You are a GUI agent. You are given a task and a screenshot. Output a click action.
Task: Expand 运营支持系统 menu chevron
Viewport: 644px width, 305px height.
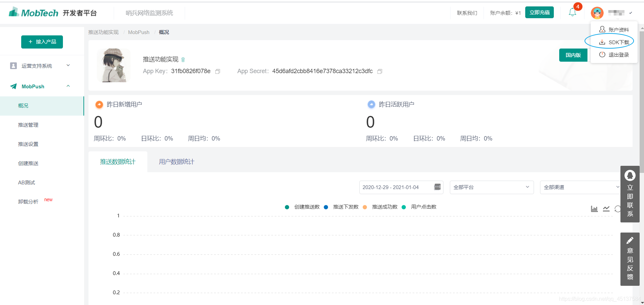(x=68, y=65)
